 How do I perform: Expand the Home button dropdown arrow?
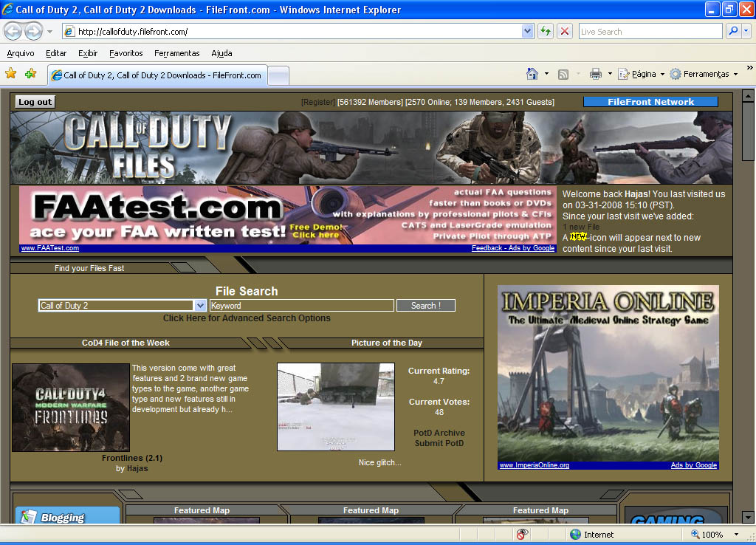[x=546, y=74]
